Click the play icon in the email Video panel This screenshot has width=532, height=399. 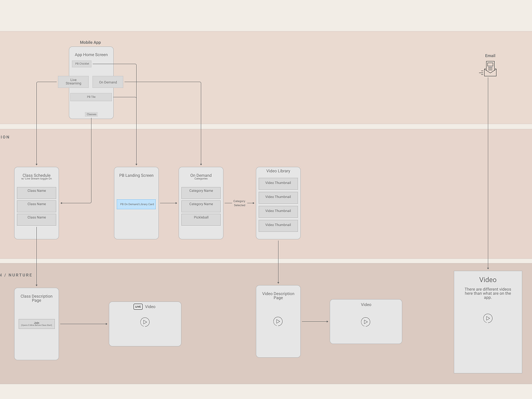pos(488,318)
